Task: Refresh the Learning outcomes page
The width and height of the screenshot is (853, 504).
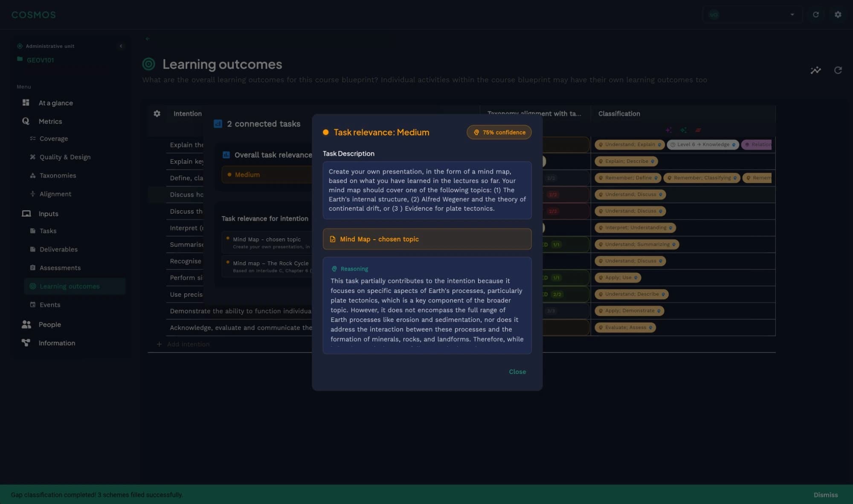Action: click(838, 70)
